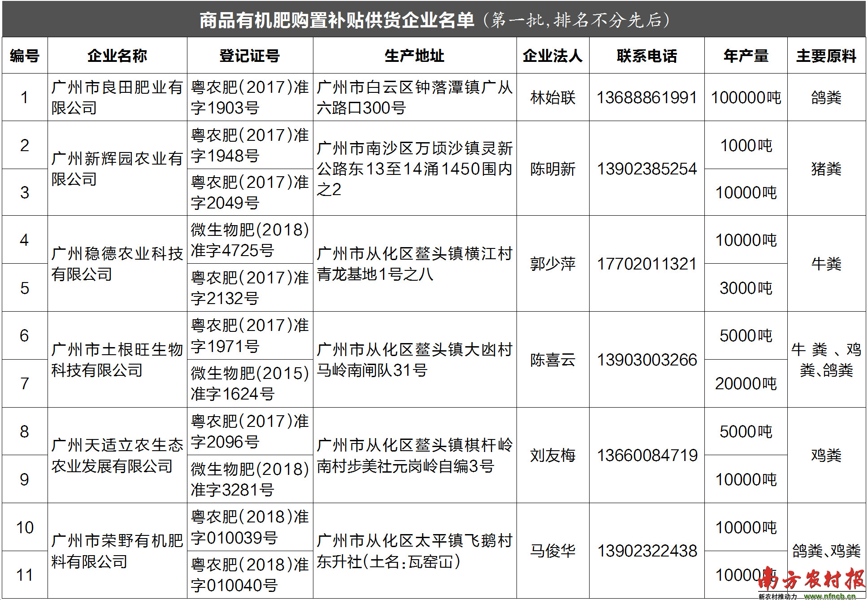This screenshot has height=600, width=868.
Task: Click raw material cell 鸽粪、鸡粪
Action: [x=826, y=551]
